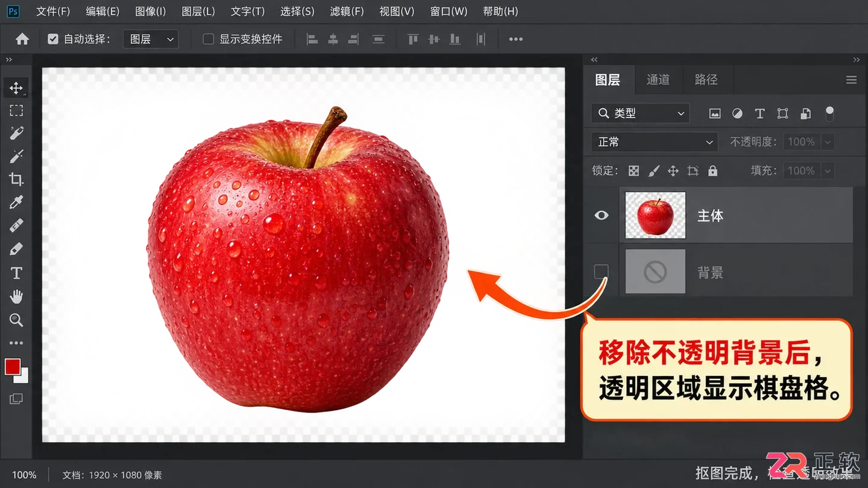Click align horizontal centers icon
Screen dimensions: 868x488
(x=333, y=39)
